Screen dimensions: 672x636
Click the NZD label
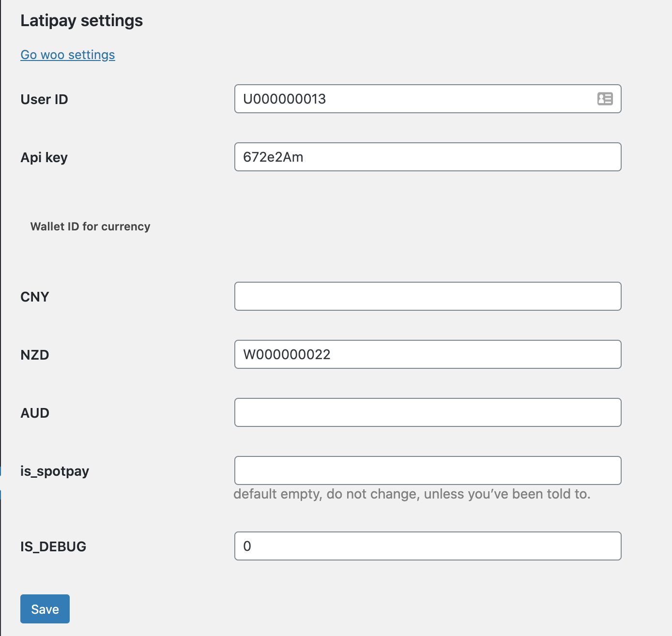[x=35, y=355]
